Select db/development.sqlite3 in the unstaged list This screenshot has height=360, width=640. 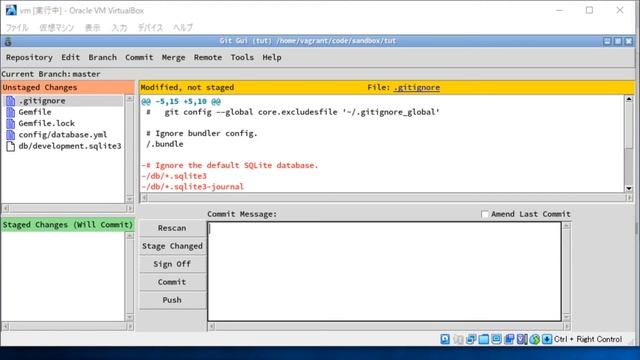click(63, 146)
